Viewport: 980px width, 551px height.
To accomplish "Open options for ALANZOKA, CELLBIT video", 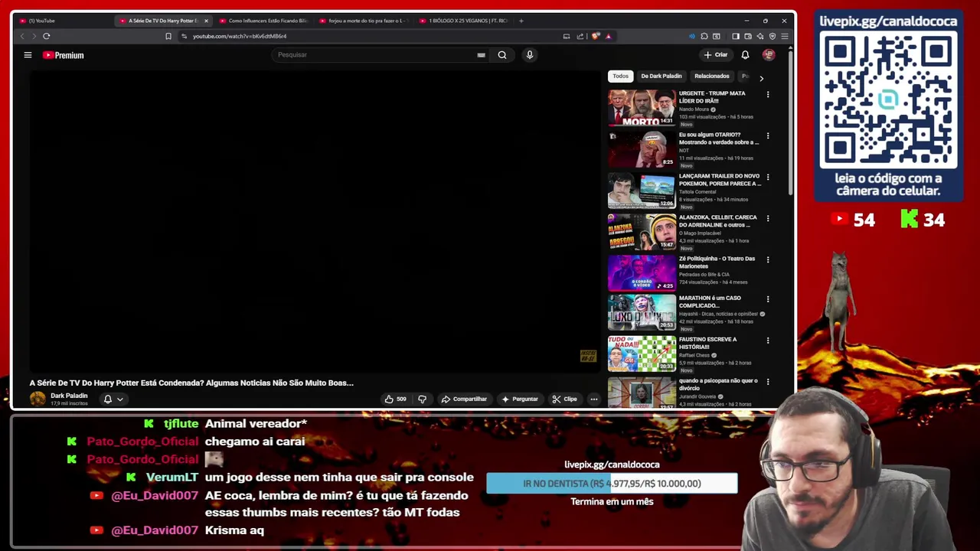I will tap(768, 218).
